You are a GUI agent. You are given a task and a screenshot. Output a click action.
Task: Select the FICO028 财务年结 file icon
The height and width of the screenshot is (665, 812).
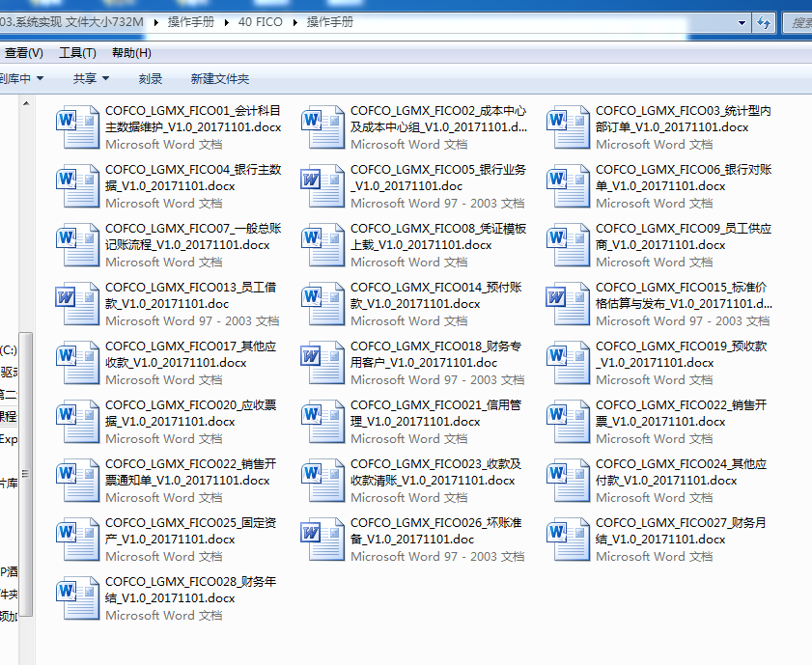(77, 598)
